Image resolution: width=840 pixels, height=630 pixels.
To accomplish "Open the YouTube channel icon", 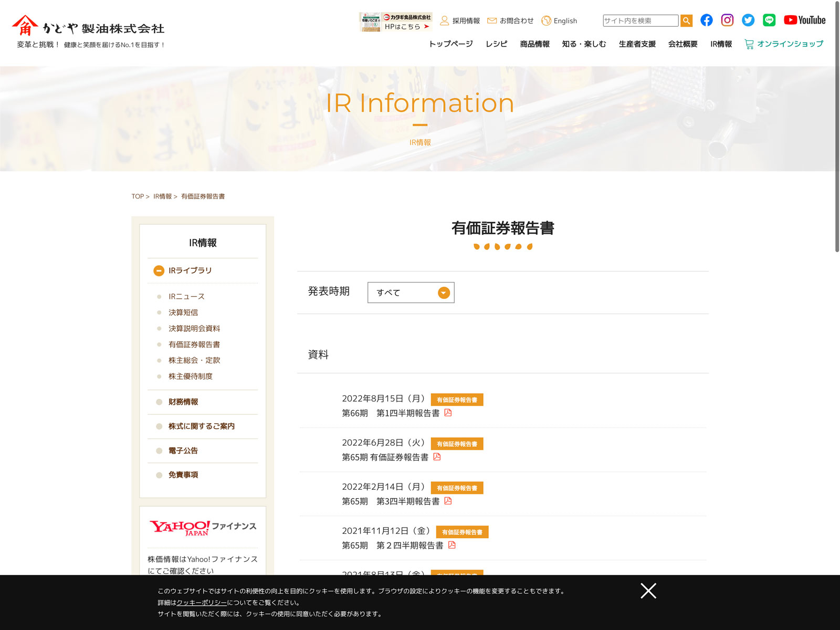I will (x=804, y=20).
